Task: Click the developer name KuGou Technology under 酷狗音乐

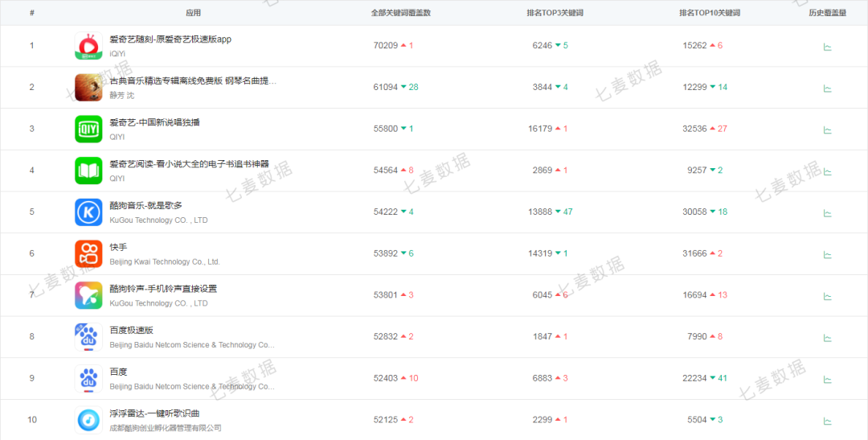Action: (x=158, y=220)
